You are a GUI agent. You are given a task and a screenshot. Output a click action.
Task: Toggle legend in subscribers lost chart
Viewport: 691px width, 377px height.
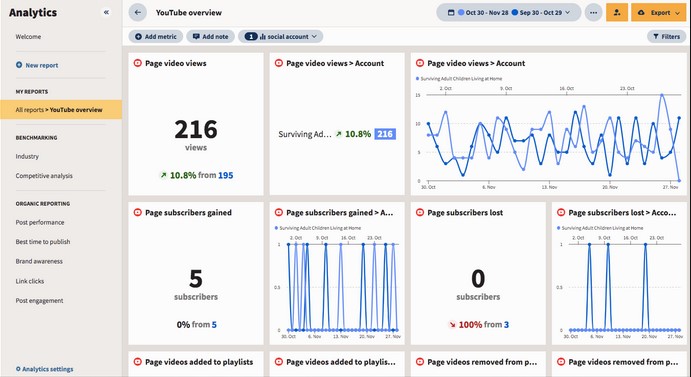pos(600,228)
